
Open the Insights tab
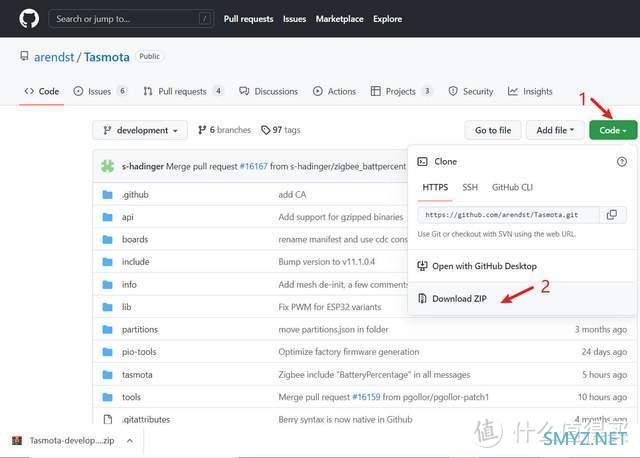pyautogui.click(x=530, y=91)
